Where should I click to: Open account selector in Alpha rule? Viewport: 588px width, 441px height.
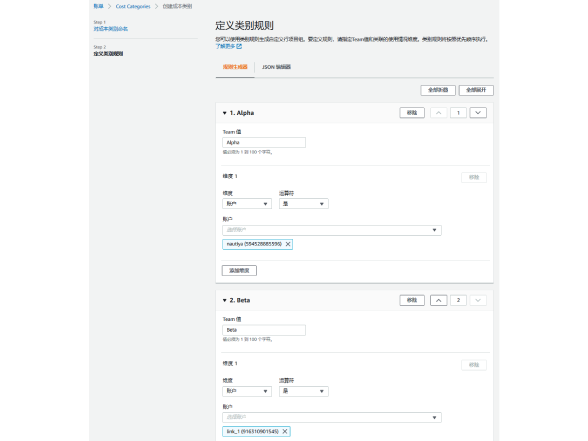coord(332,230)
